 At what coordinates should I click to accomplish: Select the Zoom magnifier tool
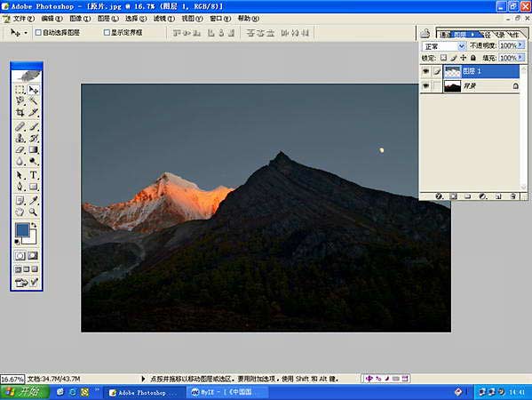pos(33,212)
